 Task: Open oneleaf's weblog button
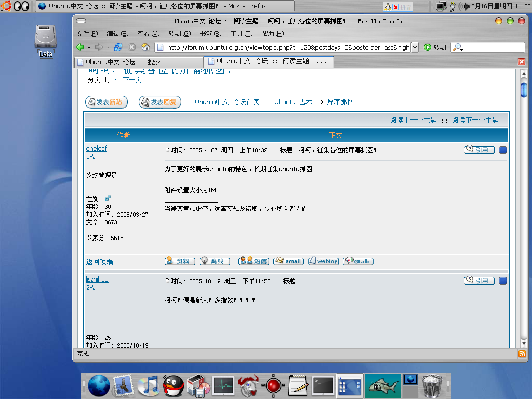(323, 261)
